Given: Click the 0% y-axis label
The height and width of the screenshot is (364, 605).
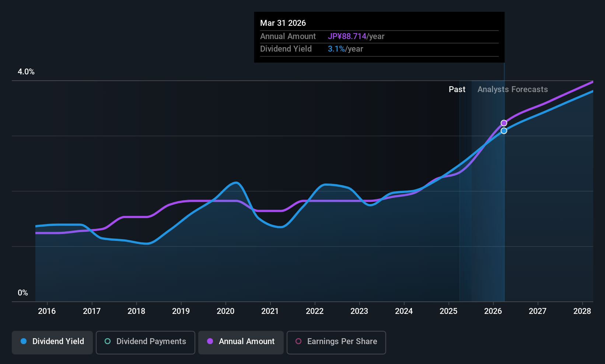Looking at the screenshot, I should (x=23, y=293).
